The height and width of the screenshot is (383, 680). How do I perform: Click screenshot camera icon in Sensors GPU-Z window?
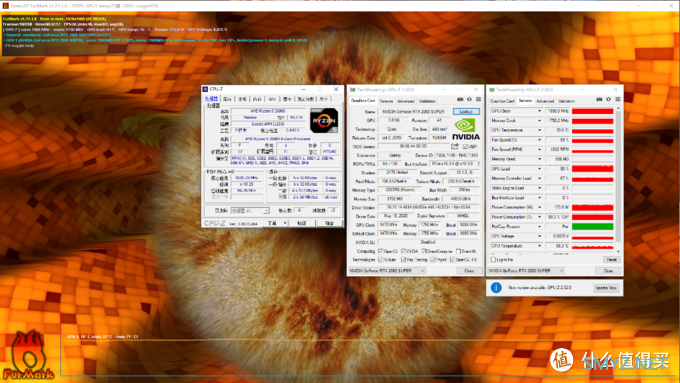[x=599, y=100]
